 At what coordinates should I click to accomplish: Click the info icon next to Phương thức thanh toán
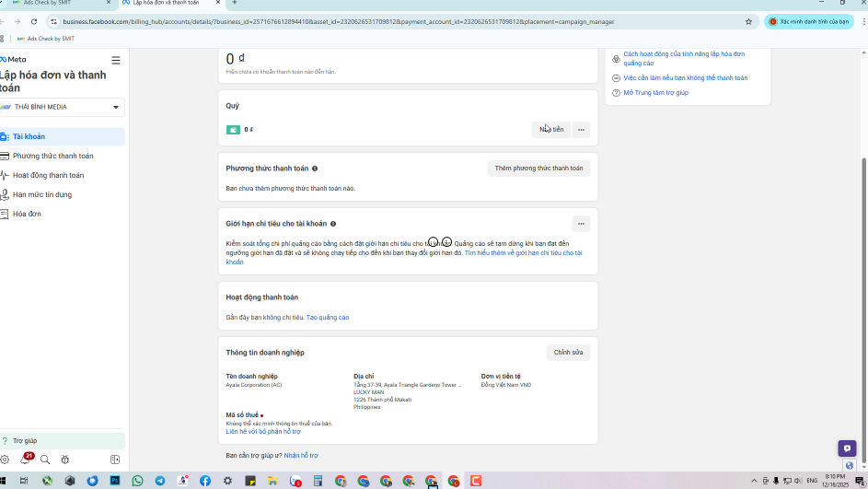click(x=315, y=169)
